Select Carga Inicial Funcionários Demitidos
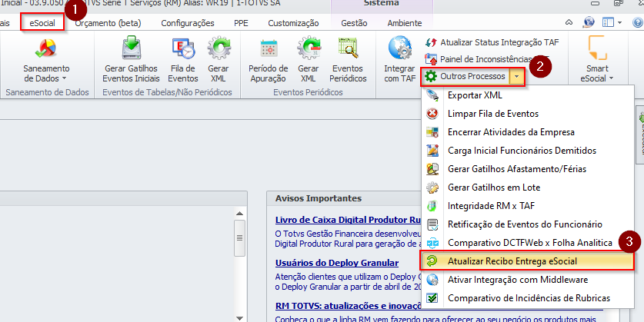Image resolution: width=644 pixels, height=322 pixels. click(x=527, y=151)
